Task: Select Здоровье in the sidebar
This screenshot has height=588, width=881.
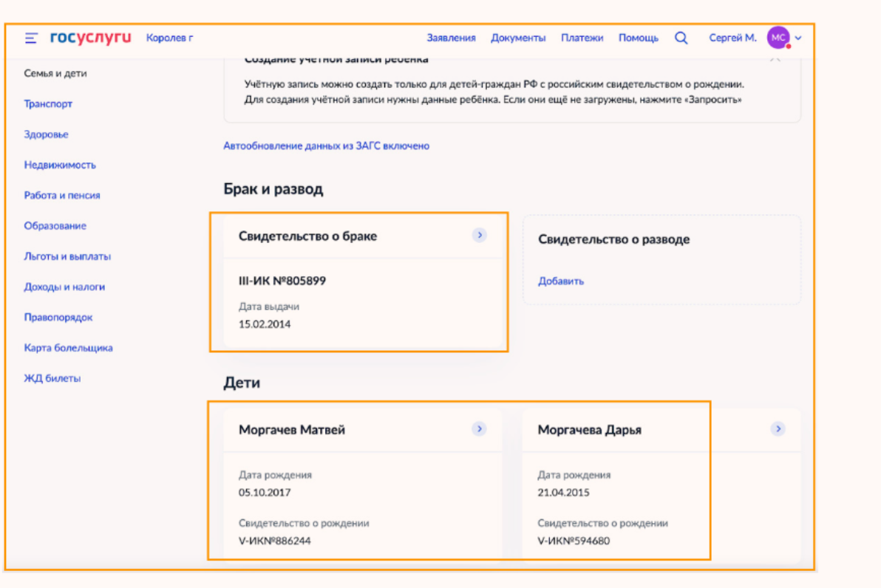Action: (46, 134)
